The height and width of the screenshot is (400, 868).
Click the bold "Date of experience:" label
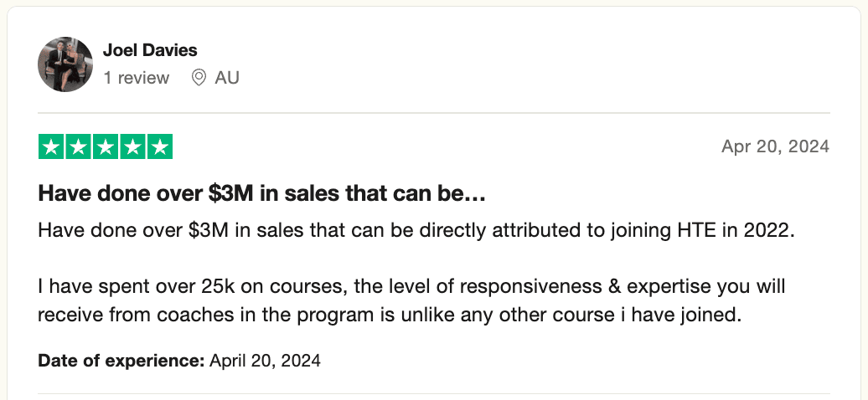(121, 362)
